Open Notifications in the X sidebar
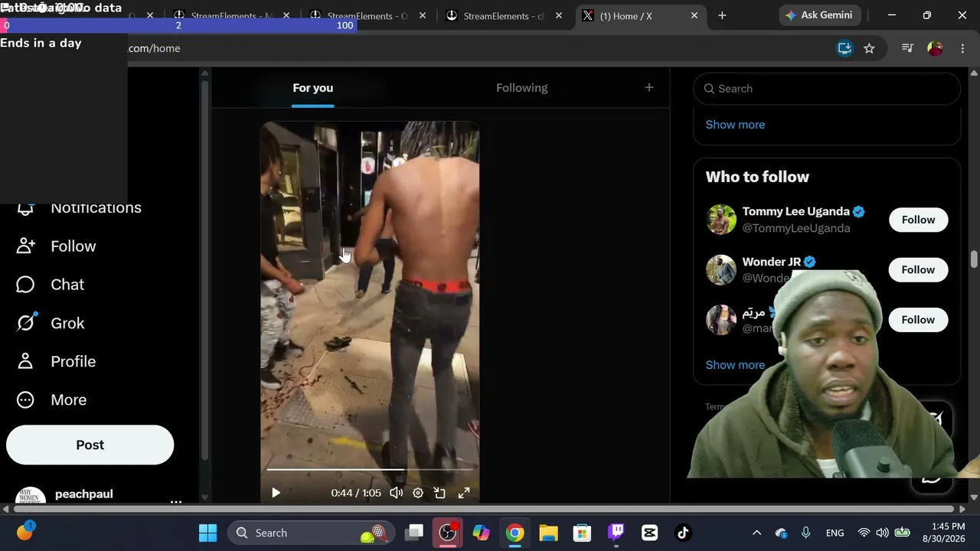Viewport: 980px width, 551px height. pyautogui.click(x=80, y=207)
